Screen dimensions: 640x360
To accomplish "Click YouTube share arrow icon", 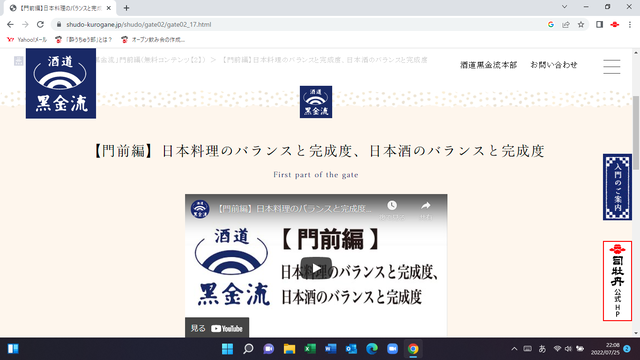I will [426, 206].
